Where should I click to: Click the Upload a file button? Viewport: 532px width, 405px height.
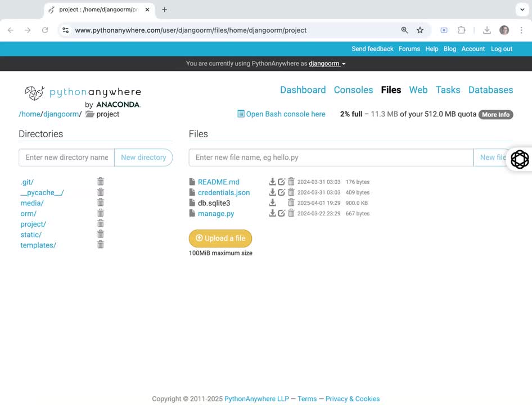click(220, 238)
